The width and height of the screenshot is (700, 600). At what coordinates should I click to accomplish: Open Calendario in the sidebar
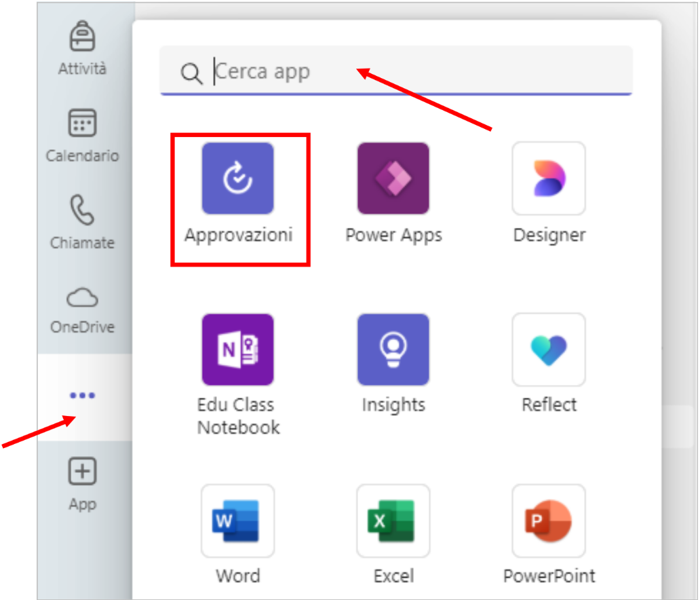click(82, 134)
